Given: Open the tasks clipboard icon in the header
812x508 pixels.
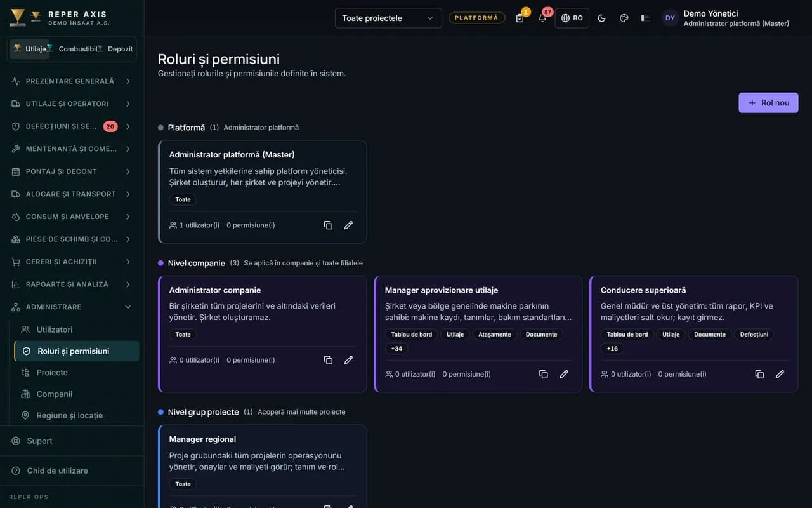Looking at the screenshot, I should pyautogui.click(x=520, y=18).
